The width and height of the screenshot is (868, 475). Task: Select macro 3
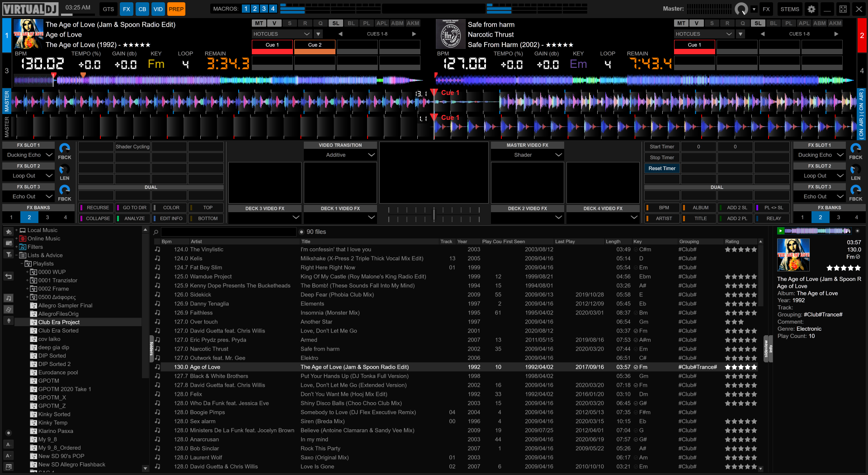pos(264,9)
